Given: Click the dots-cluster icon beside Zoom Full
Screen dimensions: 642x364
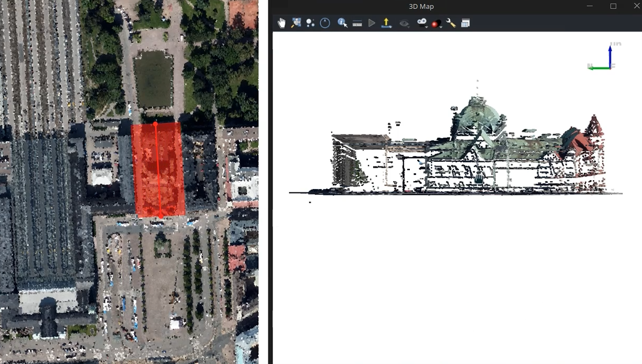Looking at the screenshot, I should [x=310, y=23].
